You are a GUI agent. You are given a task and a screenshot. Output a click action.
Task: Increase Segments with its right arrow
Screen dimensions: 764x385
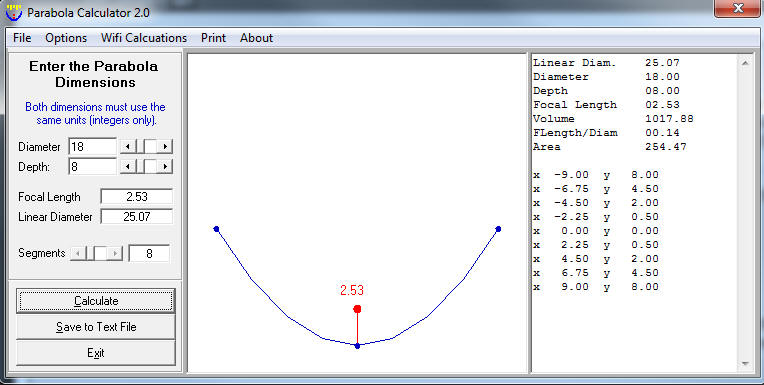click(x=115, y=253)
